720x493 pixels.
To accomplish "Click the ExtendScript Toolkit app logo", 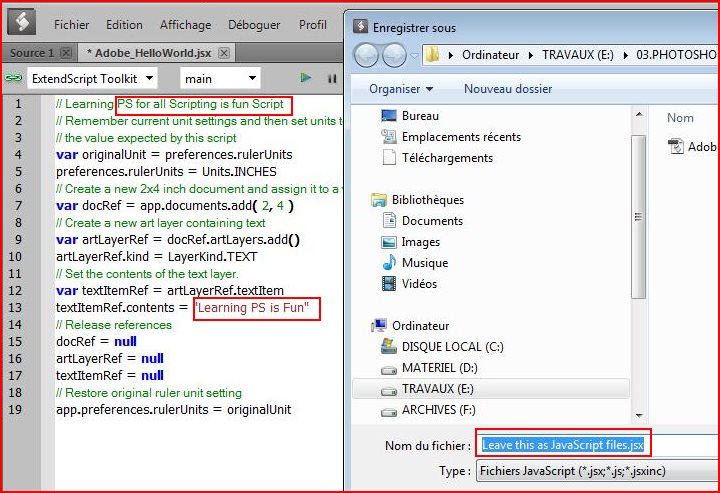I will pos(22,22).
